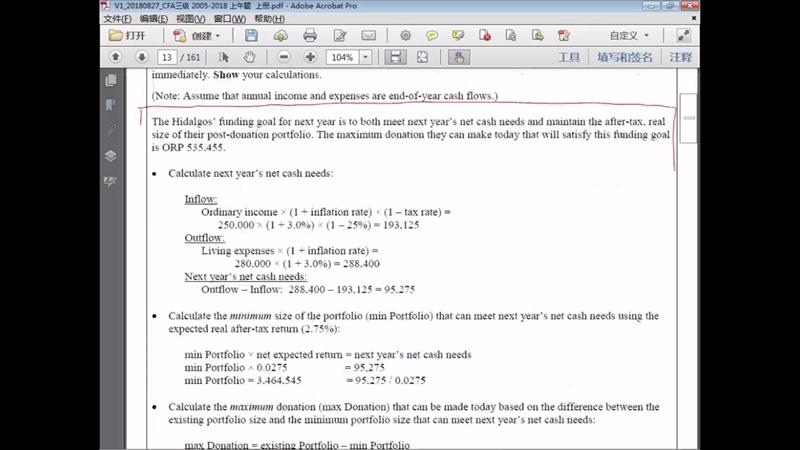Viewport: 800px width, 450px height.
Task: Zoom out using the minus button
Action: click(x=284, y=57)
